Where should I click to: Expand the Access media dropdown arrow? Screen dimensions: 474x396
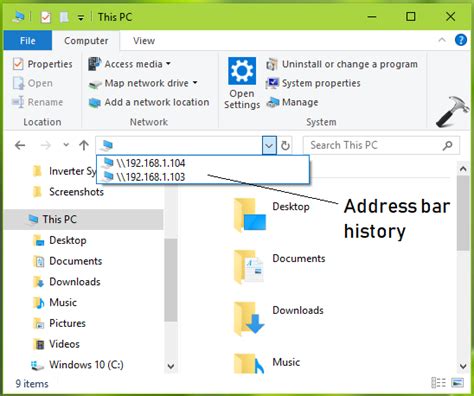(x=168, y=63)
